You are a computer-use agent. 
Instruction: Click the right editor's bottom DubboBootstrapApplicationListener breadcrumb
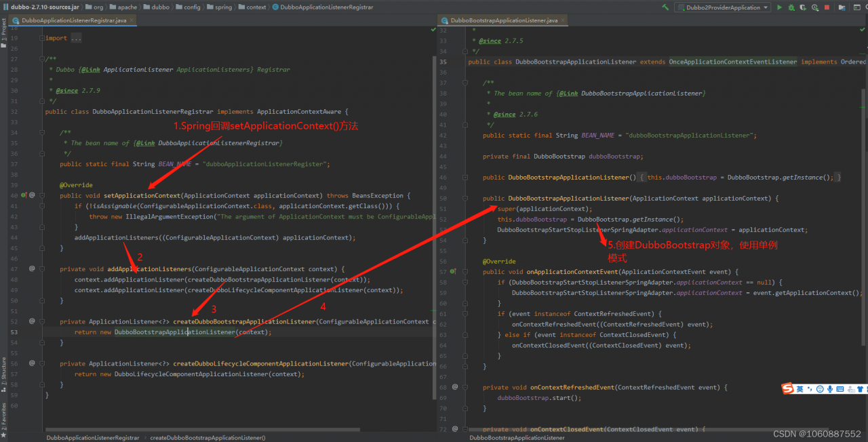[517, 438]
